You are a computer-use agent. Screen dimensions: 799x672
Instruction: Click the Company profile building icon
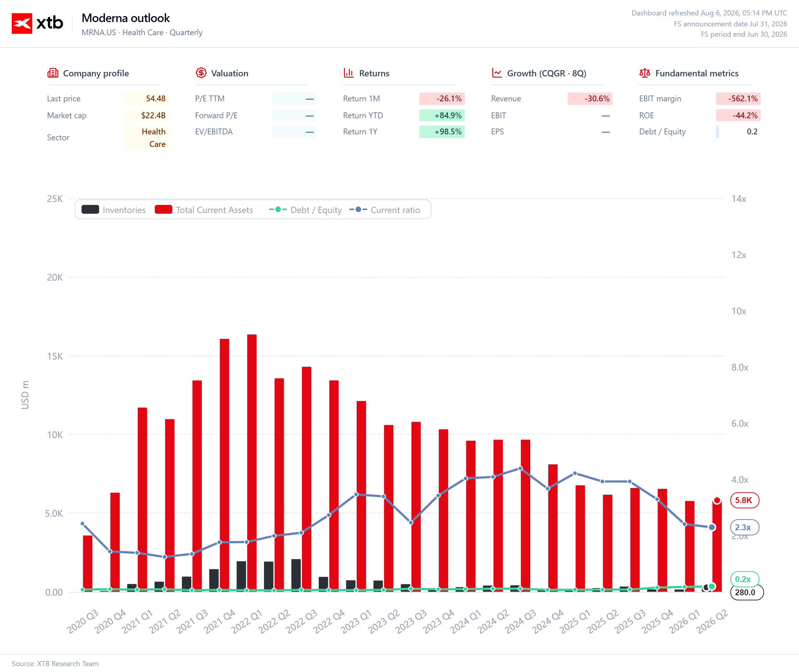(53, 73)
